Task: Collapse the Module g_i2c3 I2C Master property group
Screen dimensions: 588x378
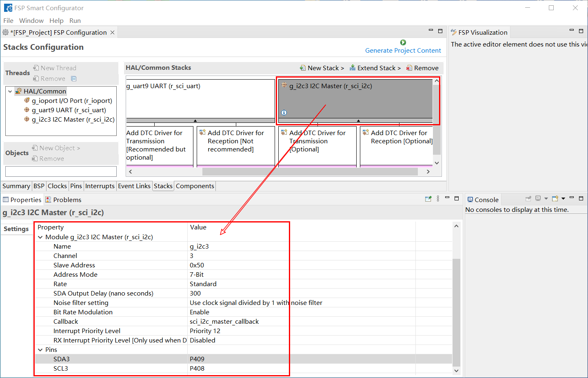Action: (40, 237)
